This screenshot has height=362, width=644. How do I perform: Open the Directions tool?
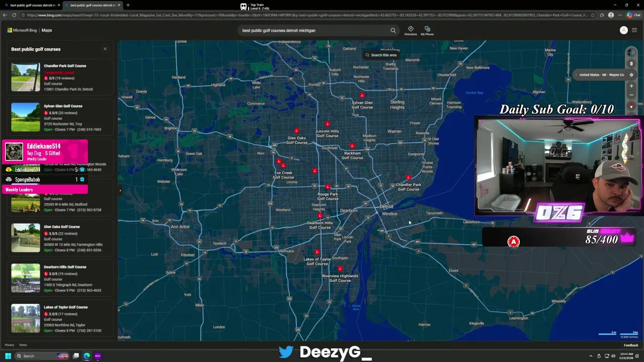(411, 30)
